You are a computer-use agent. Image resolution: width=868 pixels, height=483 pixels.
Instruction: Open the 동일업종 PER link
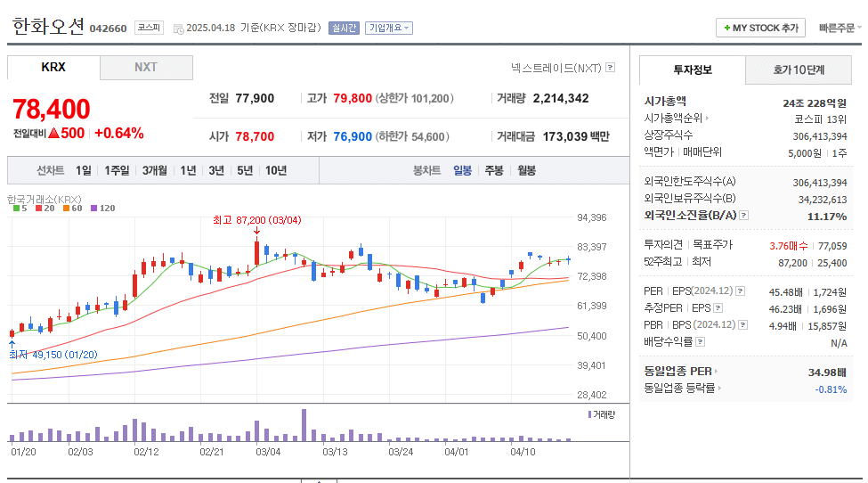pyautogui.click(x=680, y=371)
